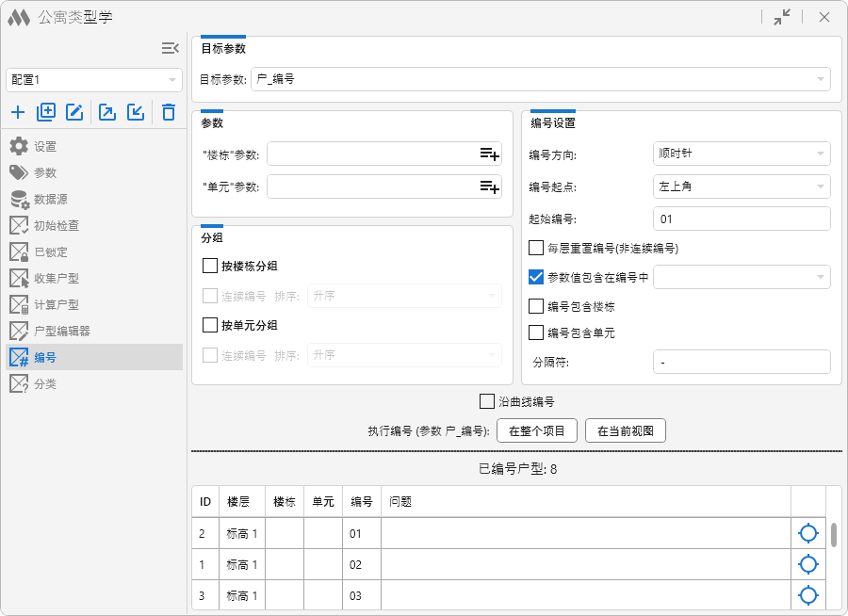
Task: Locate the 01 numbered row with target icon
Action: (x=807, y=534)
